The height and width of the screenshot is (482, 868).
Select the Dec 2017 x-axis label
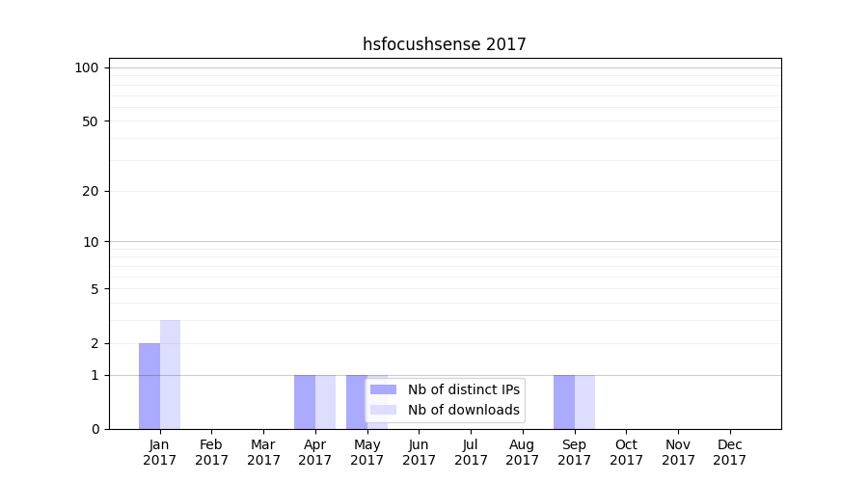729,452
